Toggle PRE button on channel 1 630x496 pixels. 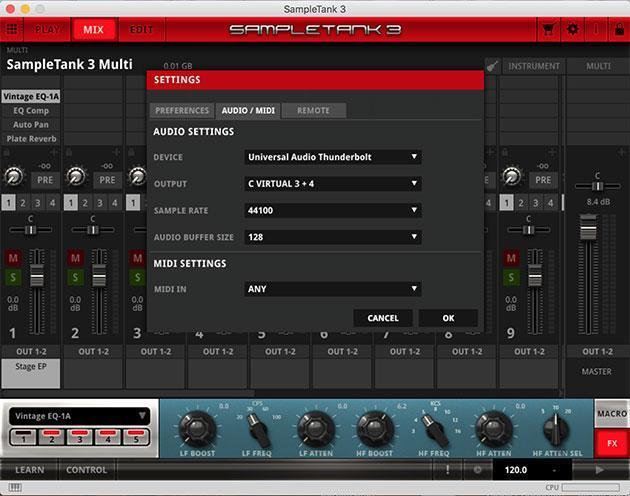pos(45,180)
